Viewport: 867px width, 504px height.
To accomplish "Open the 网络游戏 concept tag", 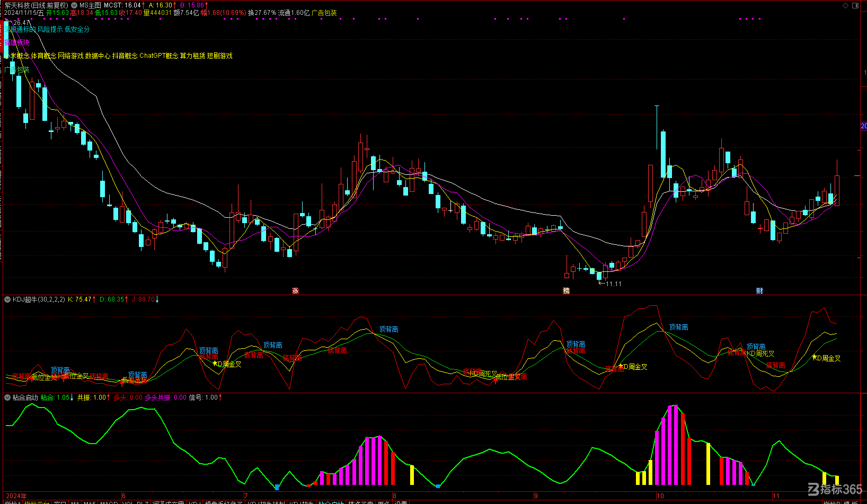I will [x=70, y=56].
